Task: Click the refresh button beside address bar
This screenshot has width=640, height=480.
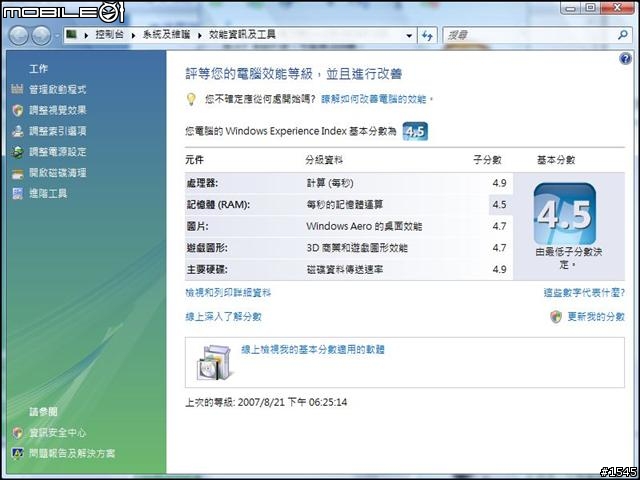Action: click(427, 36)
